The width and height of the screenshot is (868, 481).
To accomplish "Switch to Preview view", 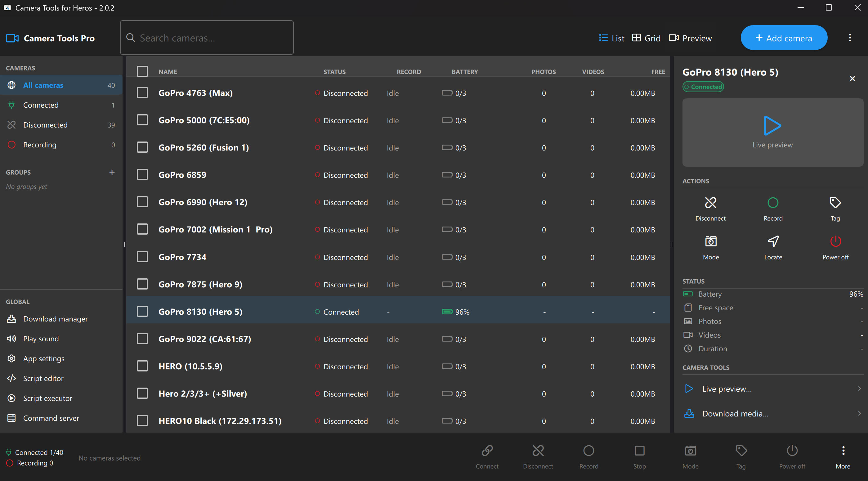I will (690, 38).
